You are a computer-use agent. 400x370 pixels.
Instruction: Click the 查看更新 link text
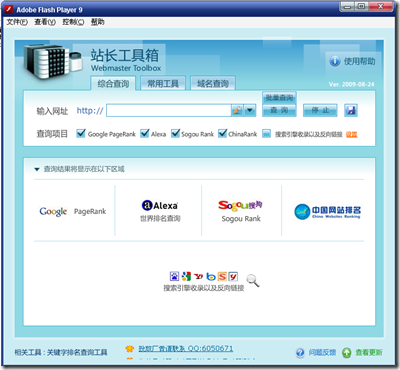(369, 352)
